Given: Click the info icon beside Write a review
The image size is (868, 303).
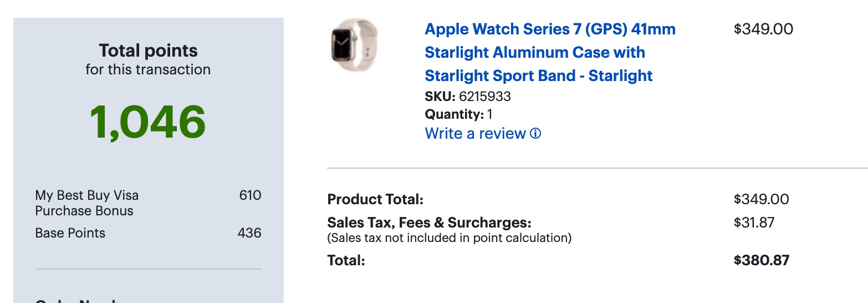Looking at the screenshot, I should [x=535, y=134].
